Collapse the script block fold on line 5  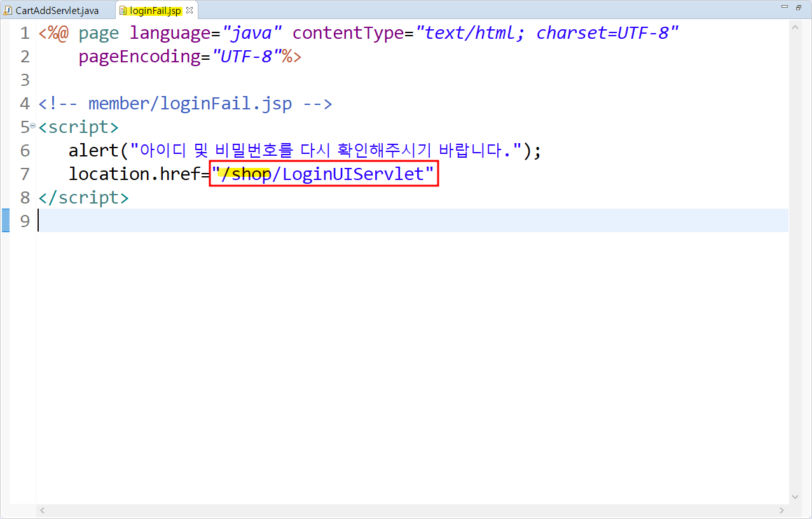(32, 125)
